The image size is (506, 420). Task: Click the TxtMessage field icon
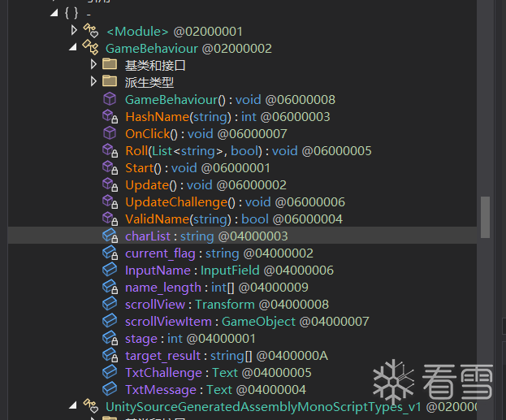[110, 389]
